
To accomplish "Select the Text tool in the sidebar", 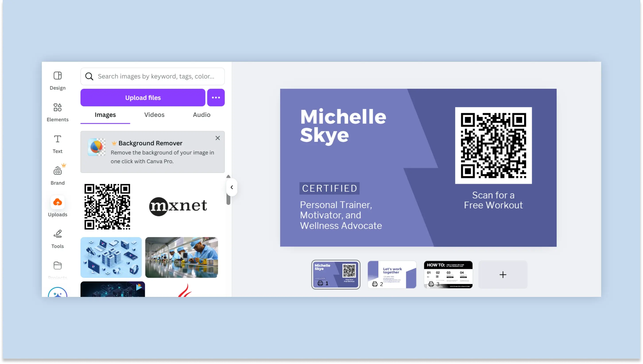I will point(58,144).
